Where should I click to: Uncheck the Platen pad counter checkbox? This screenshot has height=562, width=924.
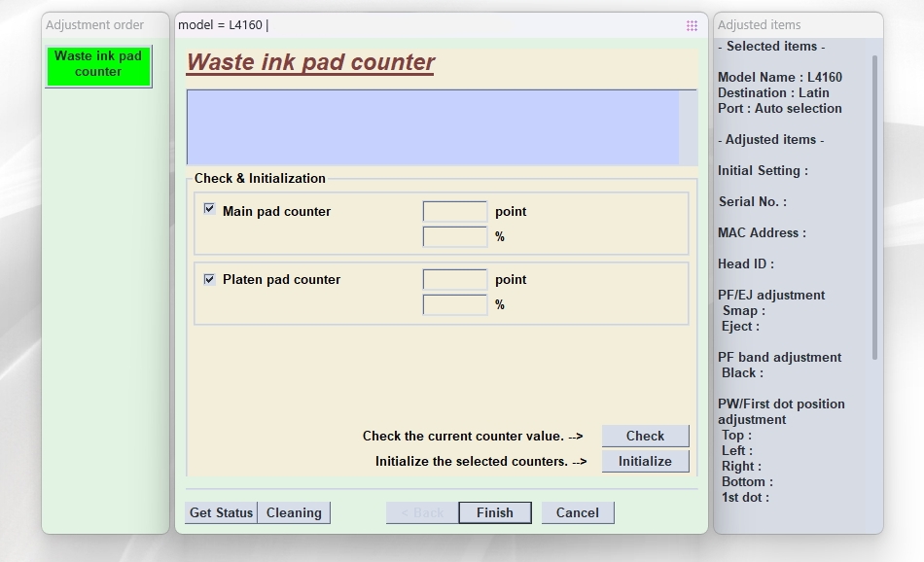209,279
